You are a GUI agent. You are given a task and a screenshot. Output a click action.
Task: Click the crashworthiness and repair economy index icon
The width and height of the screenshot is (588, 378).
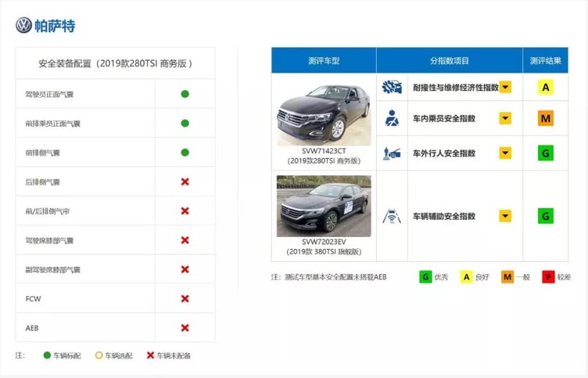392,87
